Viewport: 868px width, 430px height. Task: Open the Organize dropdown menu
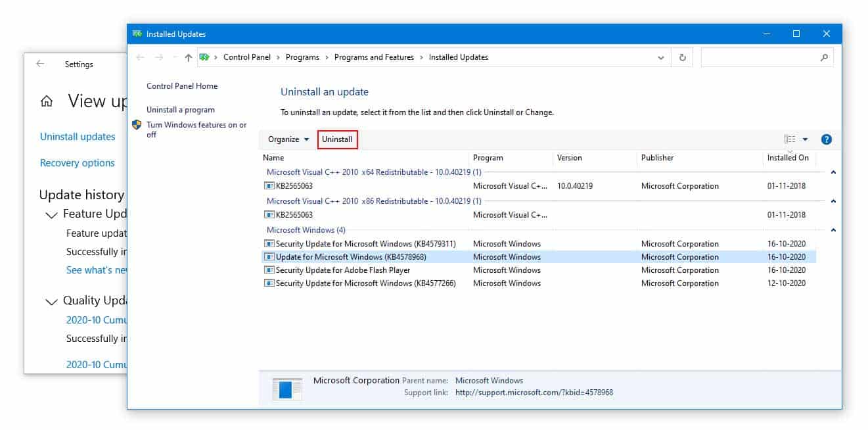[288, 139]
